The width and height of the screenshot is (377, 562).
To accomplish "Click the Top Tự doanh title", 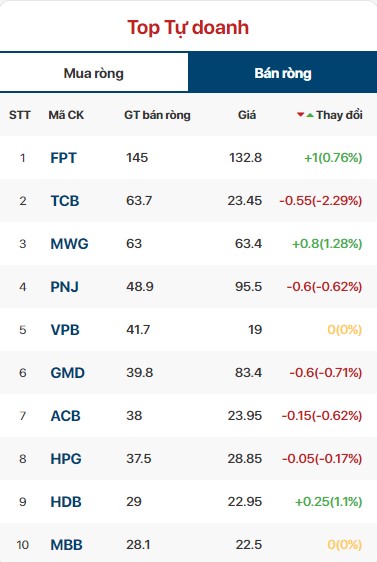I will (188, 28).
